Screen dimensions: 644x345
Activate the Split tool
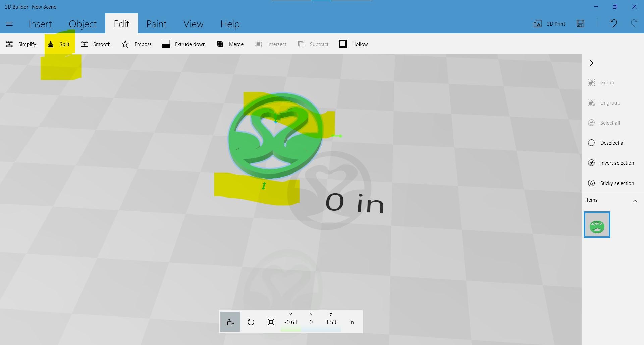coord(59,44)
